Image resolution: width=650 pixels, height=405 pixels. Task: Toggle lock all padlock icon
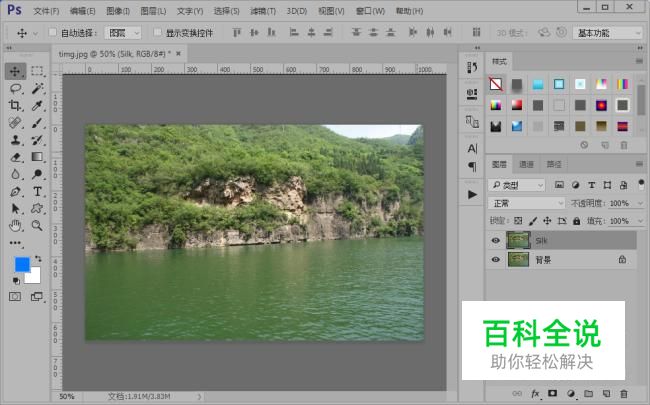[x=577, y=221]
